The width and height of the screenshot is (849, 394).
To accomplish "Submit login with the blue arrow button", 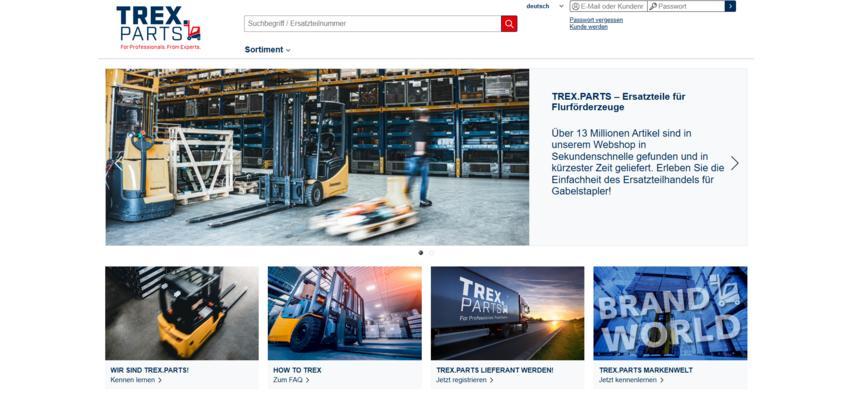I will pyautogui.click(x=730, y=6).
